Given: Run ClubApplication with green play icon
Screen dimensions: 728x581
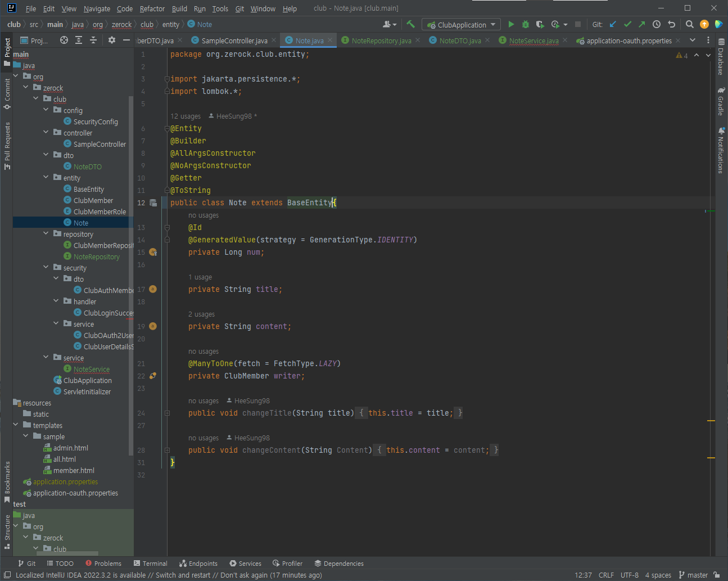Looking at the screenshot, I should point(511,24).
